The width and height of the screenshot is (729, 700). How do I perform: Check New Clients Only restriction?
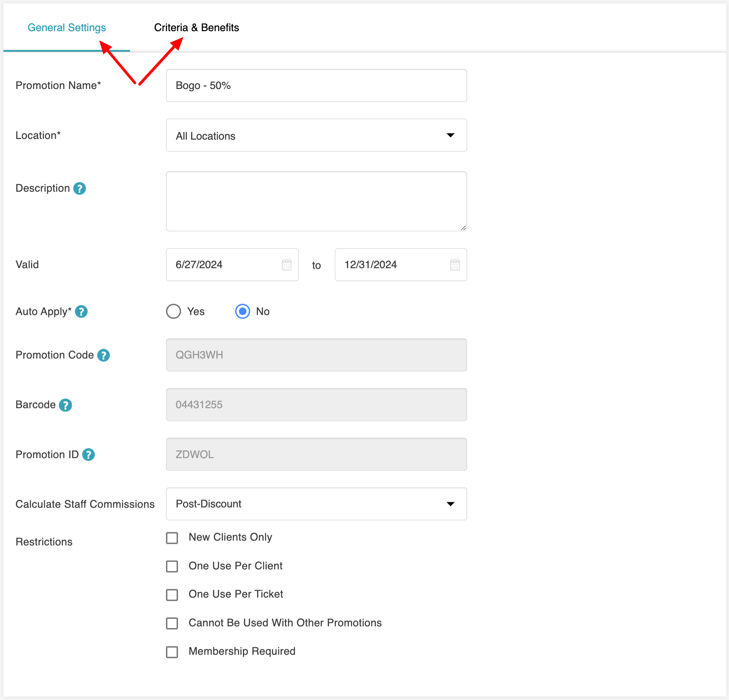click(172, 538)
